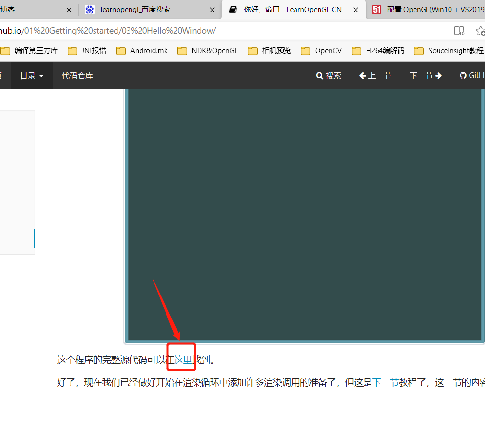This screenshot has width=485, height=448.
Task: Start immersive reader via book-speaker address bar icon
Action: tap(459, 30)
